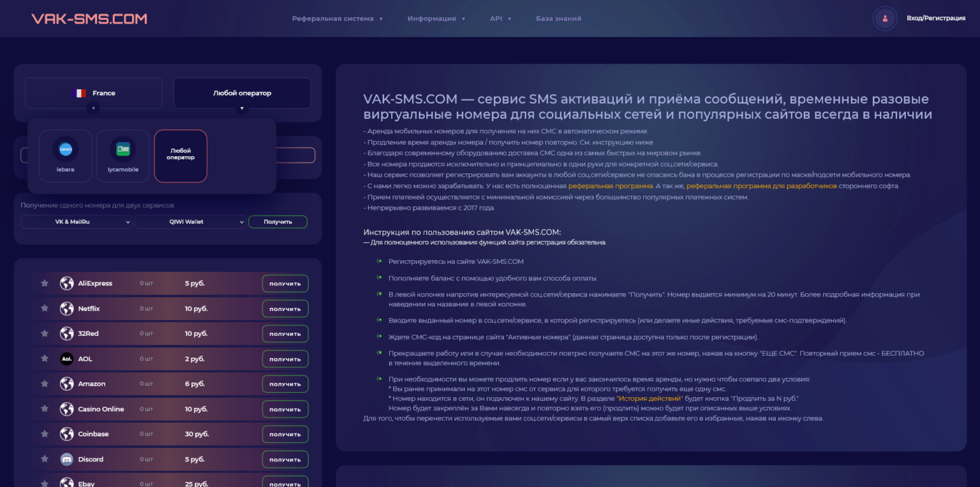The height and width of the screenshot is (487, 980).
Task: Favorite Casino Online with star icon
Action: point(45,409)
